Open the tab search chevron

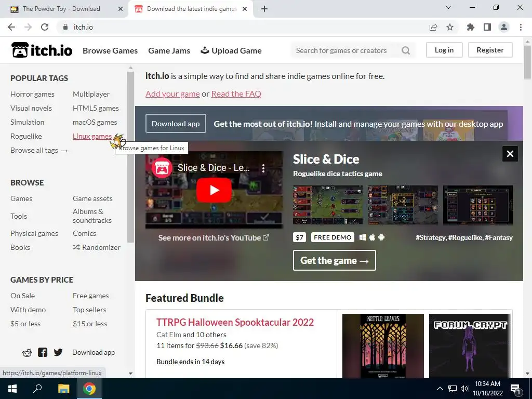pyautogui.click(x=448, y=7)
